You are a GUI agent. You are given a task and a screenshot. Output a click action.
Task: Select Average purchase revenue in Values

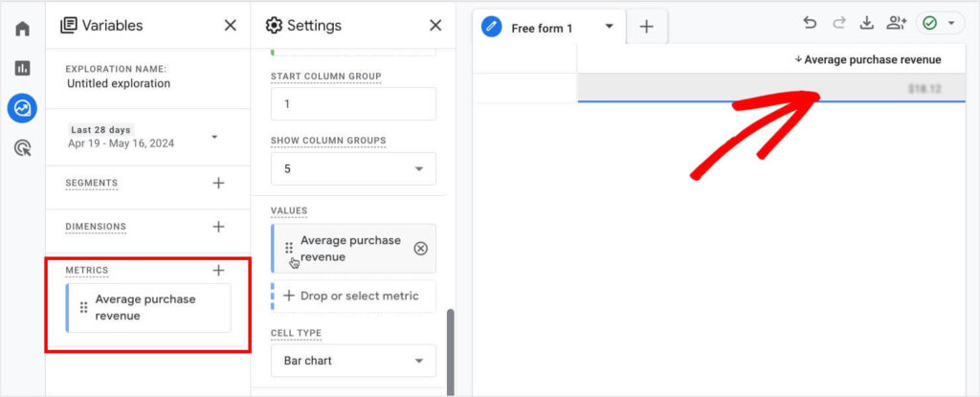[x=353, y=248]
